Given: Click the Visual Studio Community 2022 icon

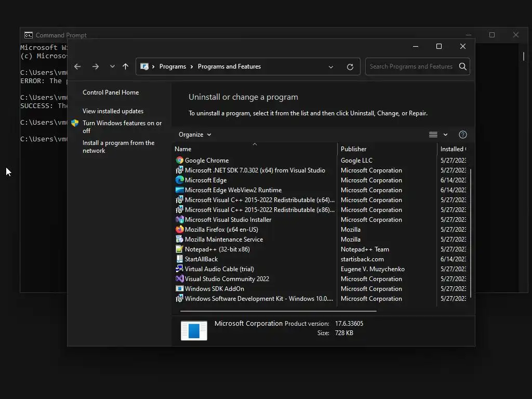Looking at the screenshot, I should point(179,278).
